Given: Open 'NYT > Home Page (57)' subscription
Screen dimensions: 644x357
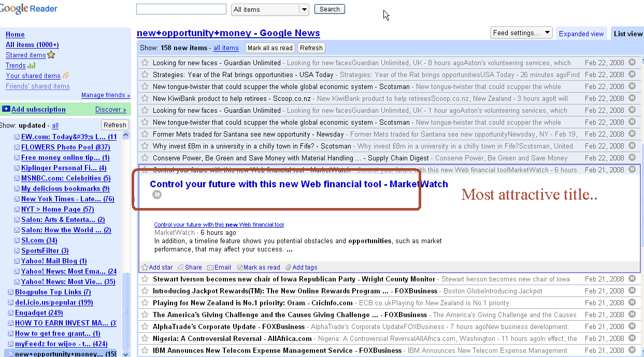Looking at the screenshot, I should [58, 209].
